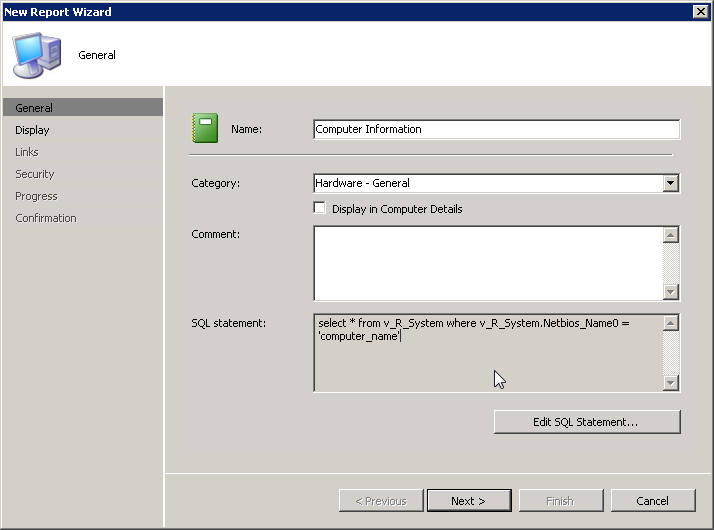The width and height of the screenshot is (714, 530).
Task: Click the computer wizard icon in header
Action: (x=36, y=55)
